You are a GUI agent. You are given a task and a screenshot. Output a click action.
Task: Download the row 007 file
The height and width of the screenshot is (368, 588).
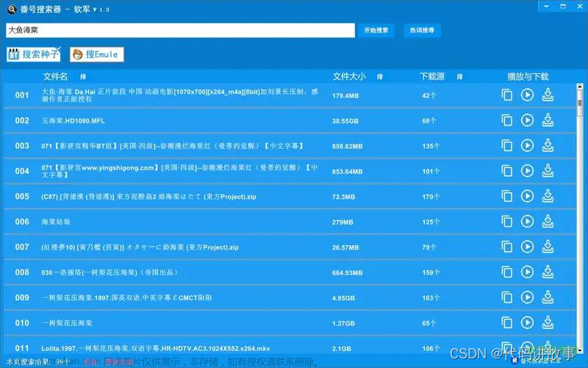(548, 247)
